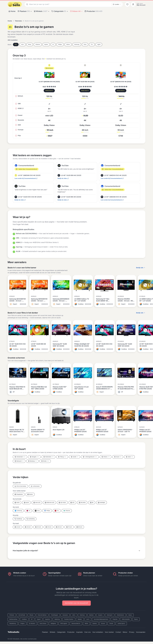Open Bekijk alle for films in het donker

click(140, 313)
